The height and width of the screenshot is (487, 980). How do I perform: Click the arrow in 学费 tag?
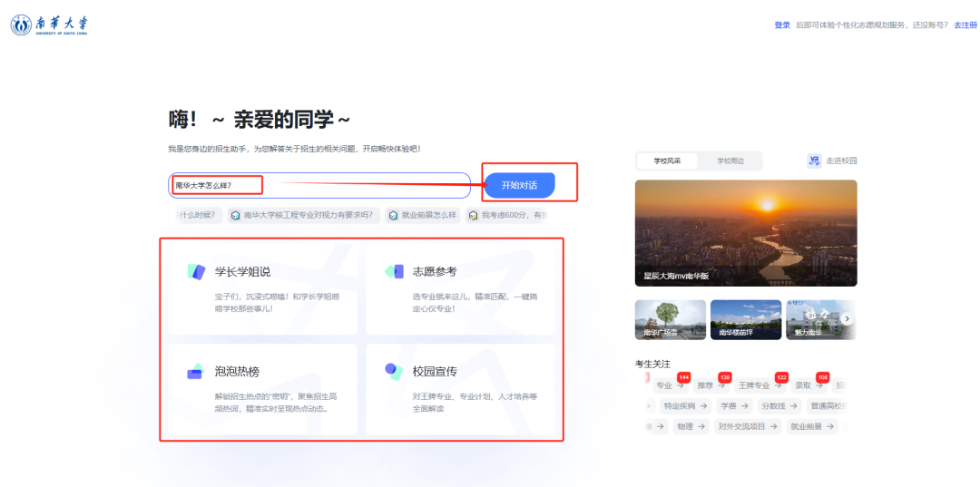click(744, 406)
